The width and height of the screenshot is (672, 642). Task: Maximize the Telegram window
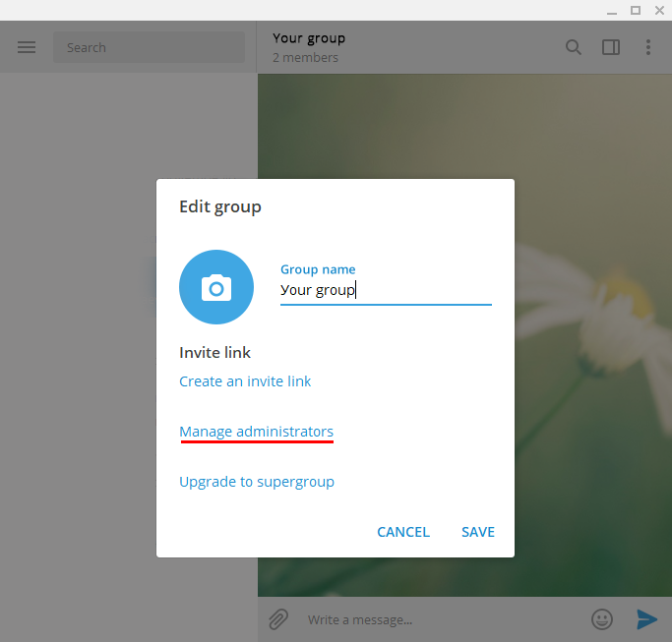point(636,10)
